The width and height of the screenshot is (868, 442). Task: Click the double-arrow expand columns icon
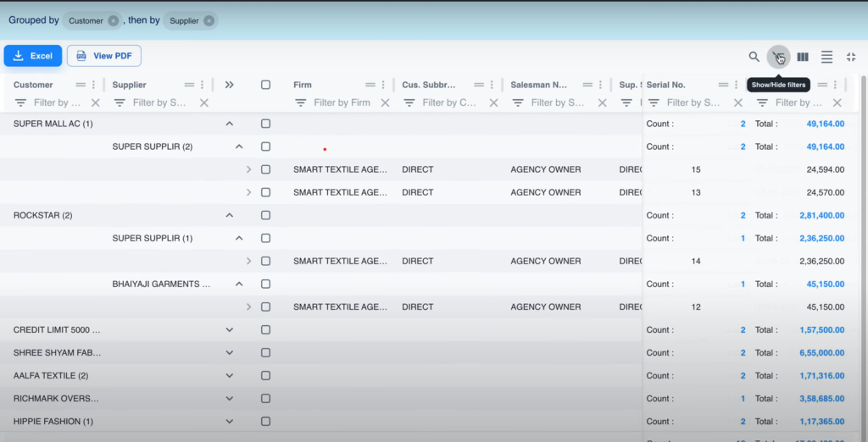[229, 85]
